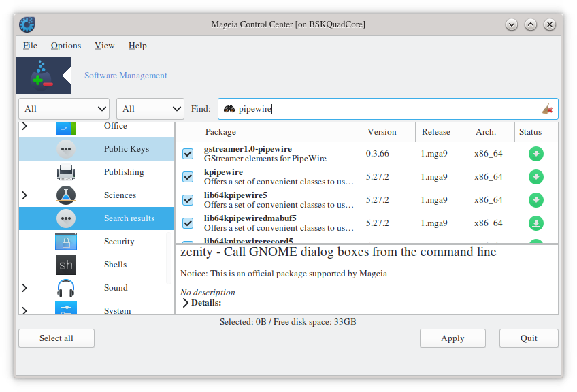Uncheck the gstreamer1.0-pipewire package checkbox

click(x=188, y=154)
